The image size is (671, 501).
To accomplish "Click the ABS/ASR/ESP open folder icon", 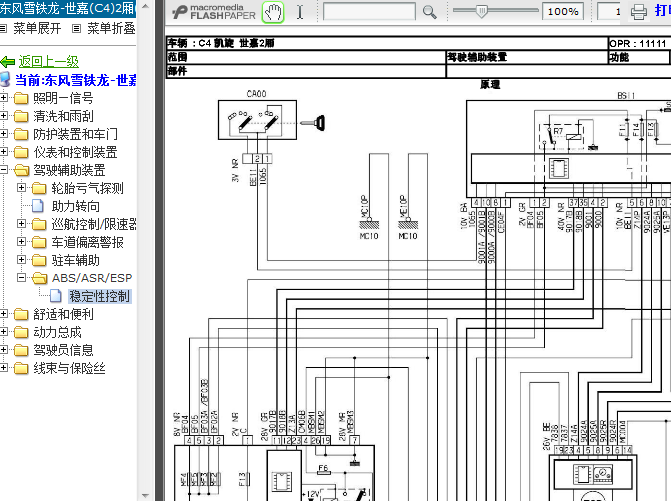I will pyautogui.click(x=39, y=279).
